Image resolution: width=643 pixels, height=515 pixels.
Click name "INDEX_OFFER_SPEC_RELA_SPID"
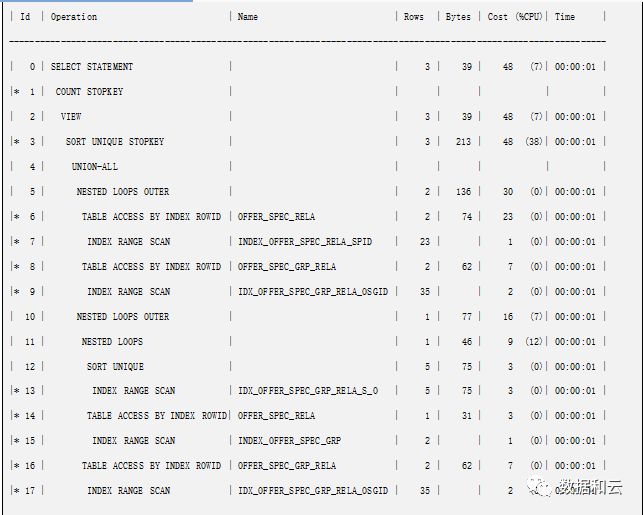click(x=305, y=242)
